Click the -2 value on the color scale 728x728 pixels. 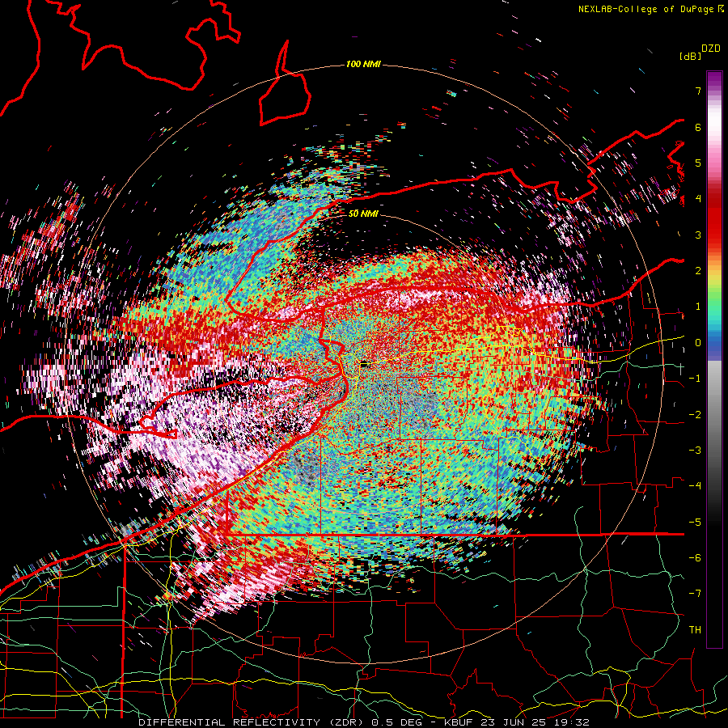pos(695,415)
